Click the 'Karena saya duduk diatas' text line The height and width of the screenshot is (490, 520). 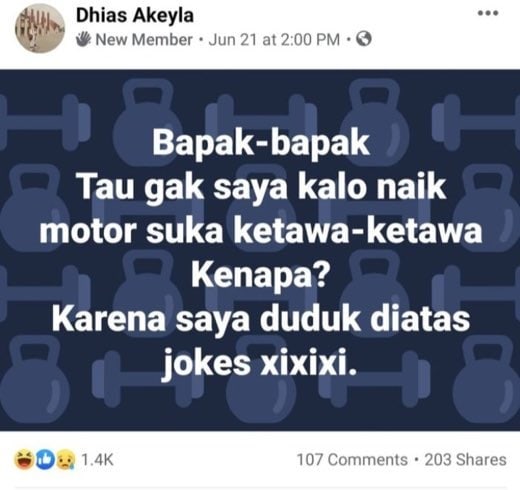pos(261,319)
